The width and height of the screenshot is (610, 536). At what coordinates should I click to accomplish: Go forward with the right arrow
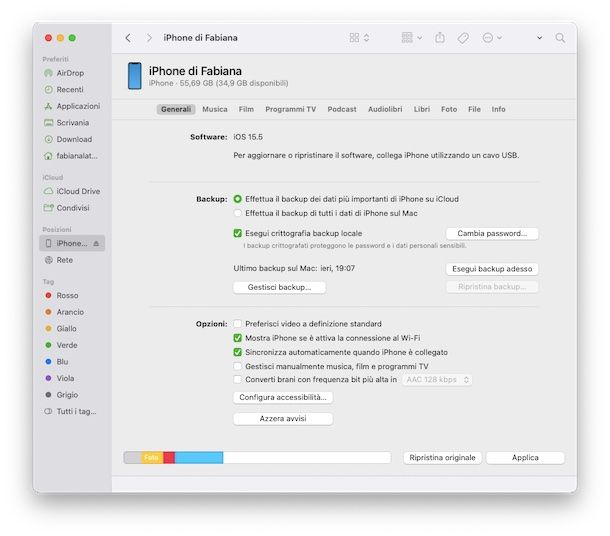point(149,38)
